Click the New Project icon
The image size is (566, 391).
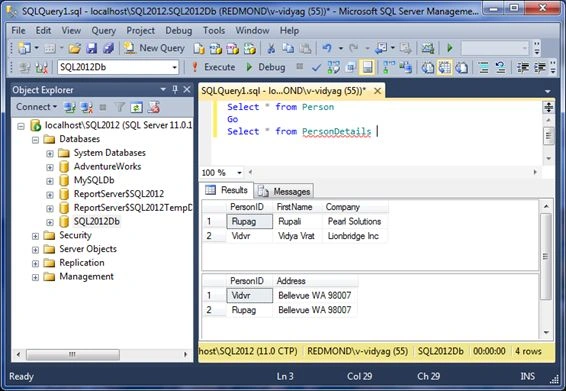pyautogui.click(x=25, y=48)
